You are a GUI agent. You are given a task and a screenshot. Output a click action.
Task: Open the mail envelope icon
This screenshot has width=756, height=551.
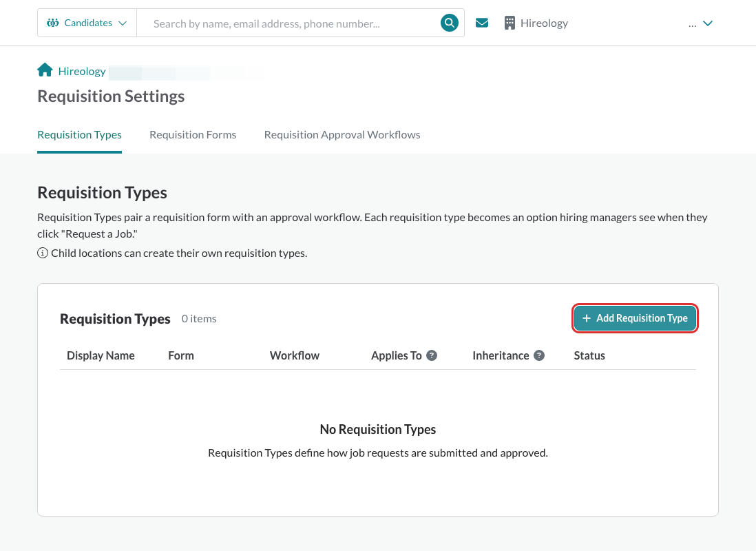[482, 23]
